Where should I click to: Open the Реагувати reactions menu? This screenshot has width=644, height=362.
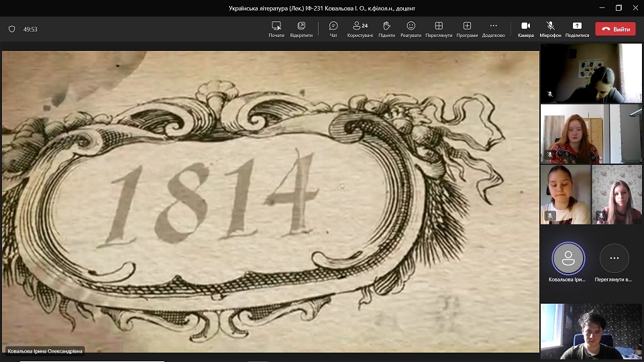coord(411,26)
